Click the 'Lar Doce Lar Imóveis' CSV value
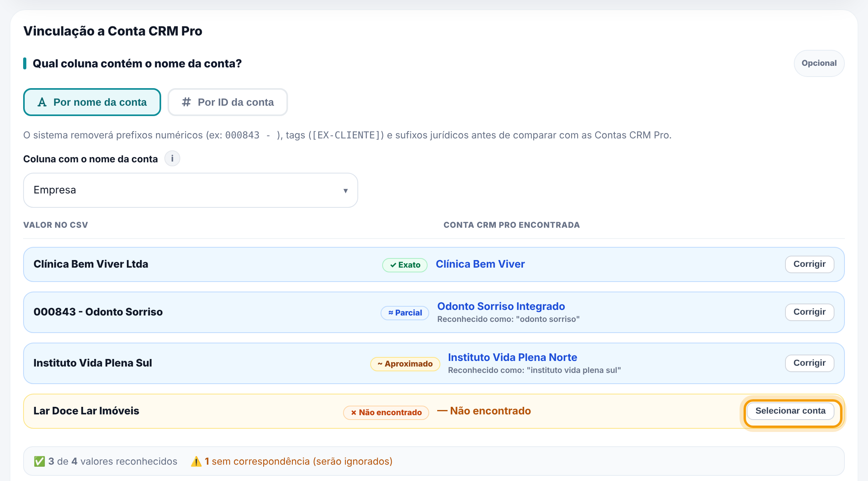This screenshot has height=481, width=868. coord(86,411)
